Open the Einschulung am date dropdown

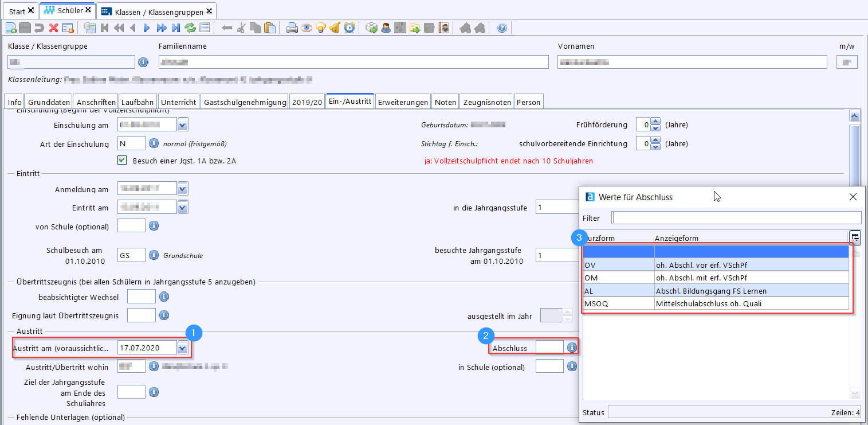[x=183, y=124]
